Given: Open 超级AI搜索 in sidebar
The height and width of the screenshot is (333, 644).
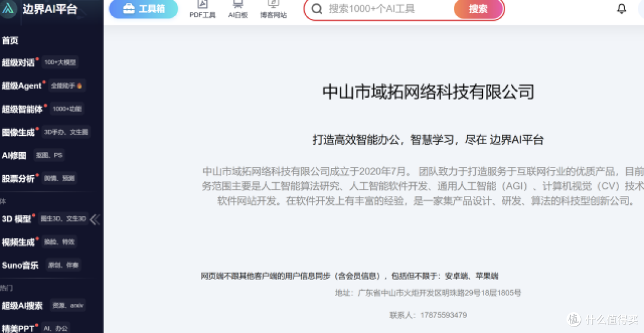Looking at the screenshot, I should 22,306.
